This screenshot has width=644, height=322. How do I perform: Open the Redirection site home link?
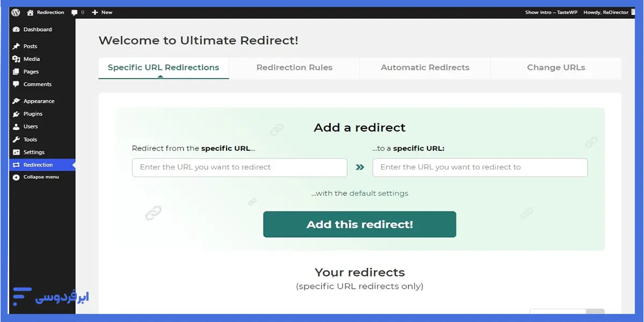(x=45, y=12)
